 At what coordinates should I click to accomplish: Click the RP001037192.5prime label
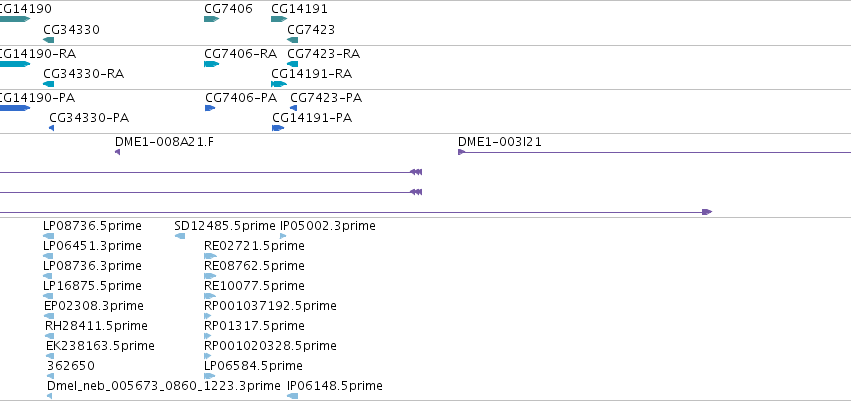[270, 305]
